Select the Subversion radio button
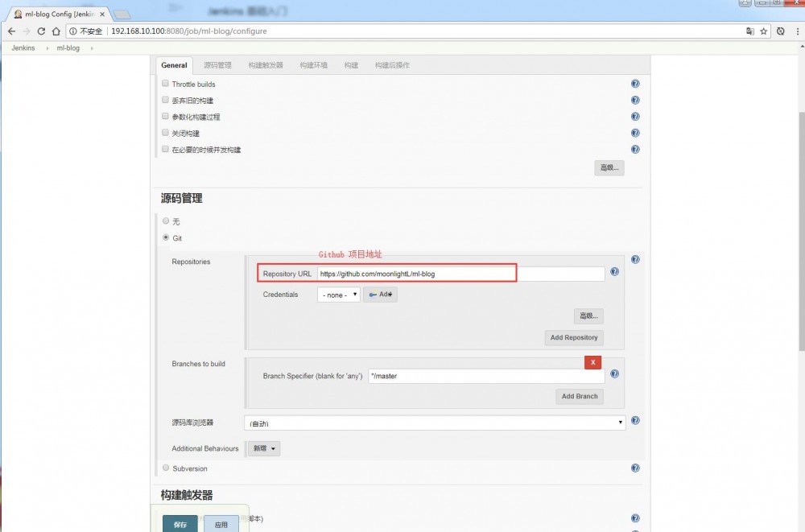 165,468
